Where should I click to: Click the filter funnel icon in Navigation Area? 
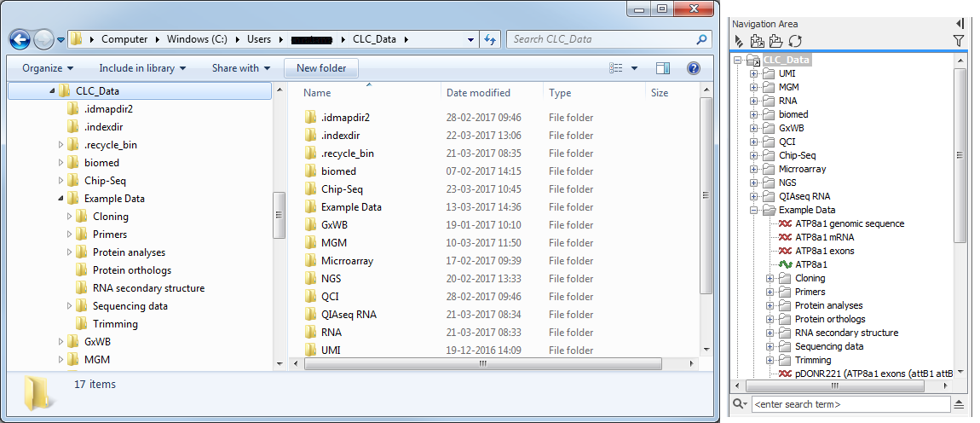coord(959,41)
